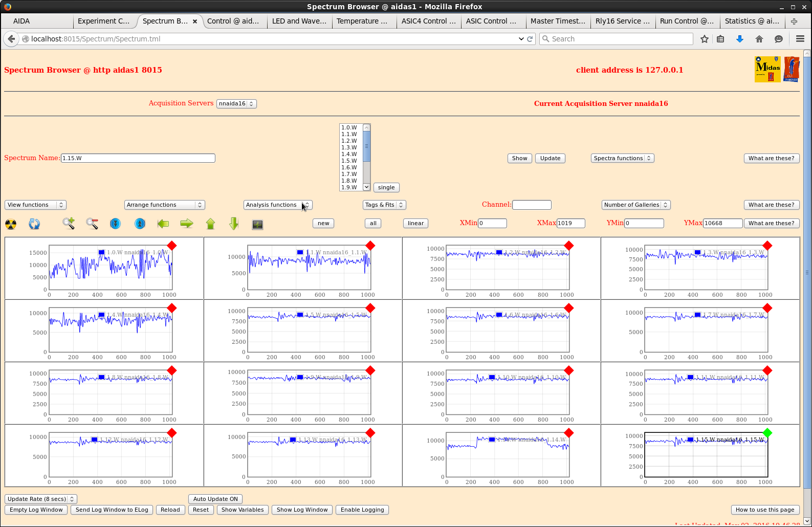Open the Number of Galleries dropdown
Image resolution: width=812 pixels, height=527 pixels.
636,205
